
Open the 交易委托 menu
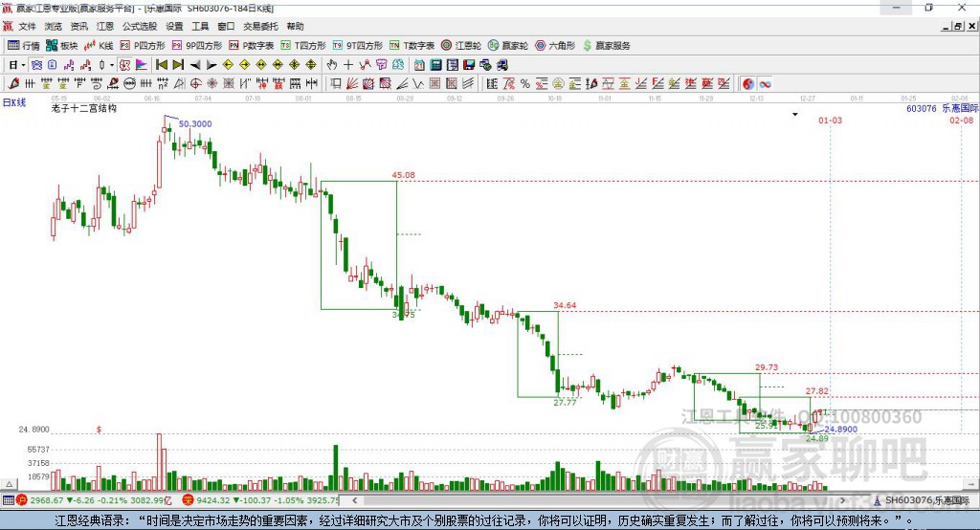point(260,26)
